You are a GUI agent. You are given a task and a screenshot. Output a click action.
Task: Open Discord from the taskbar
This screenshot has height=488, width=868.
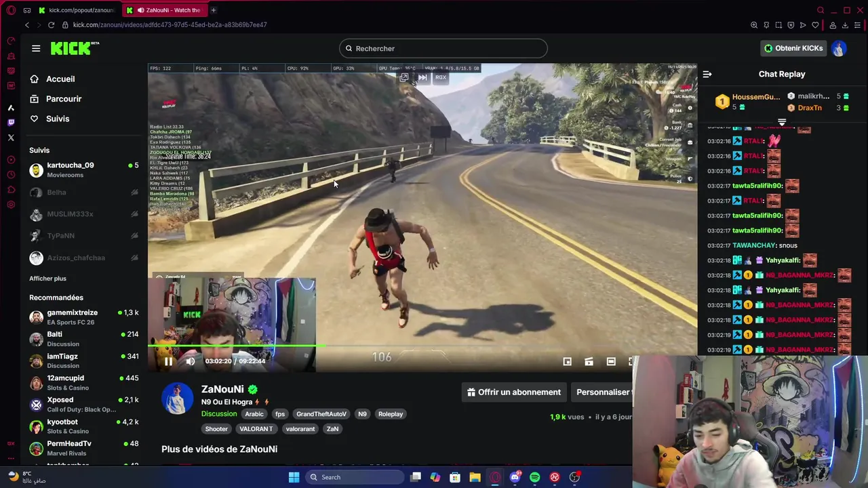click(x=515, y=477)
